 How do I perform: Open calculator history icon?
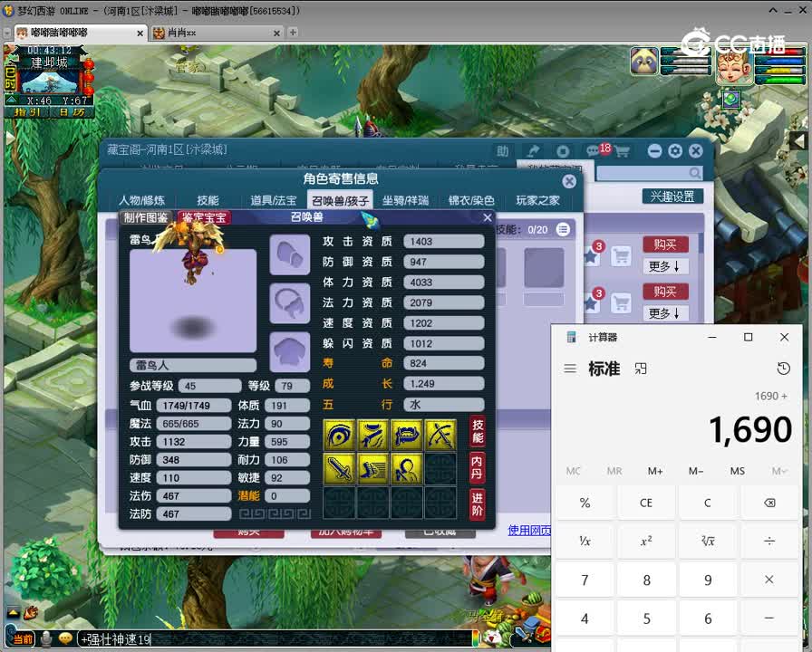coord(784,369)
